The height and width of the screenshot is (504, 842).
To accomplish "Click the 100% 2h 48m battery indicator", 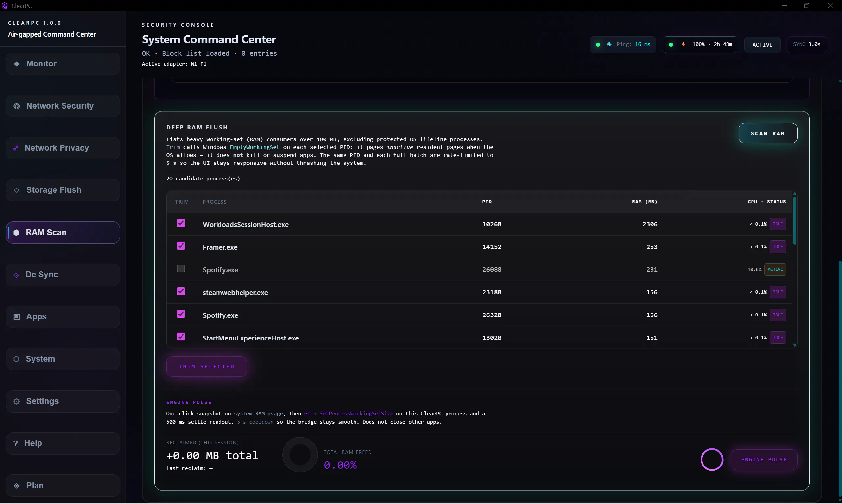I will [x=700, y=44].
